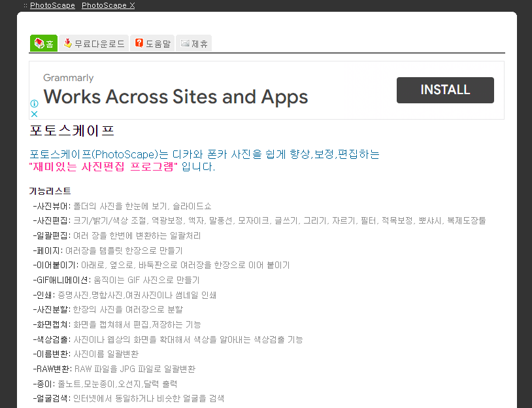Click the 페이지 feature entry

tap(108, 250)
